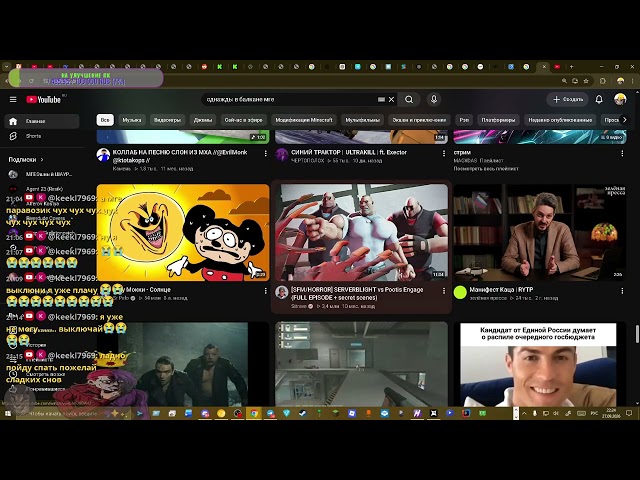Select the Все filter chip
Image resolution: width=640 pixels, height=480 pixels.
(105, 120)
